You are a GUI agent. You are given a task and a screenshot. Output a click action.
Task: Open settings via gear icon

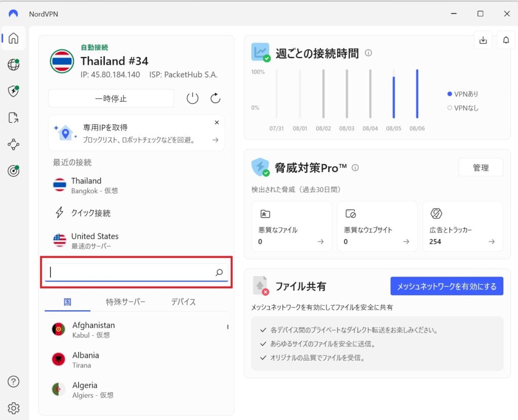click(x=13, y=408)
